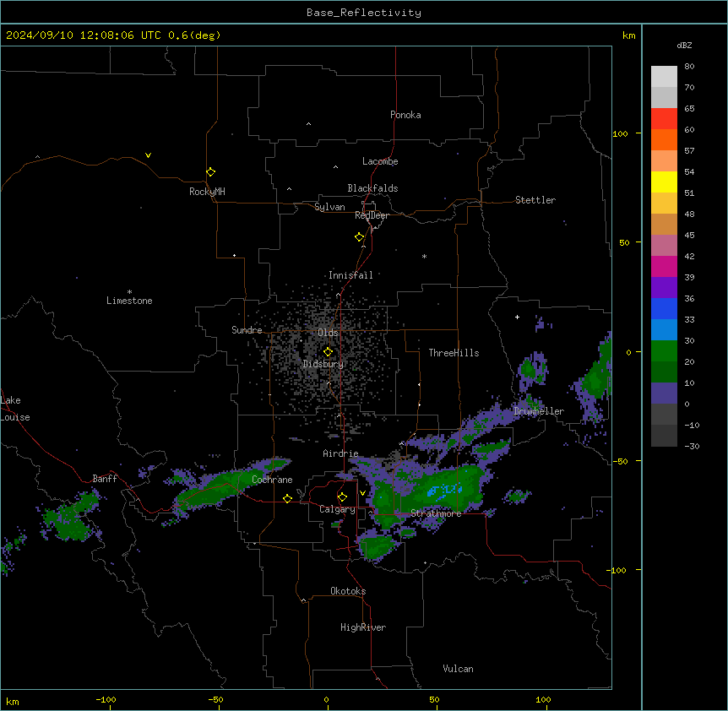Pick the blue 36-33 dBZ legend swatch
Screen dimensions: 728x711
[x=664, y=308]
